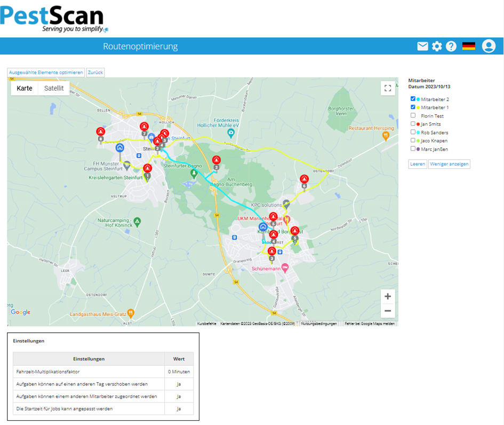Screen dimensions: 504x425
Task: Click the Wert column header
Action: click(x=179, y=359)
